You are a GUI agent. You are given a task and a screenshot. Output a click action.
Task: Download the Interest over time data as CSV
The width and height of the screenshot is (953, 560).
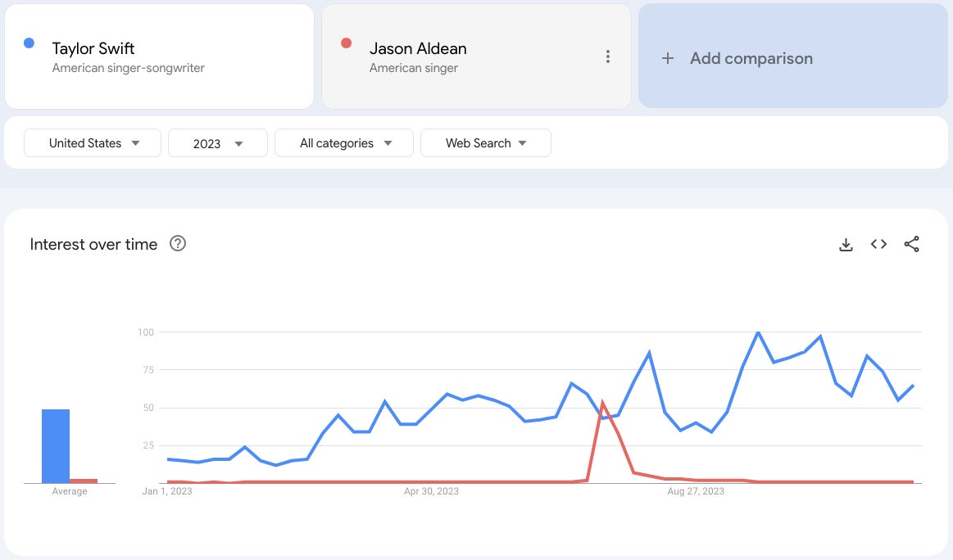coord(846,244)
